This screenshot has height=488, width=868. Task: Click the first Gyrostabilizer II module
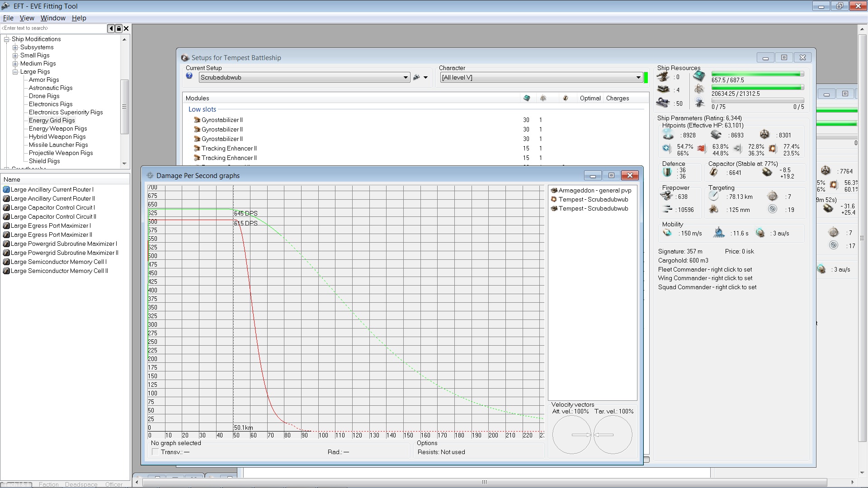(222, 120)
